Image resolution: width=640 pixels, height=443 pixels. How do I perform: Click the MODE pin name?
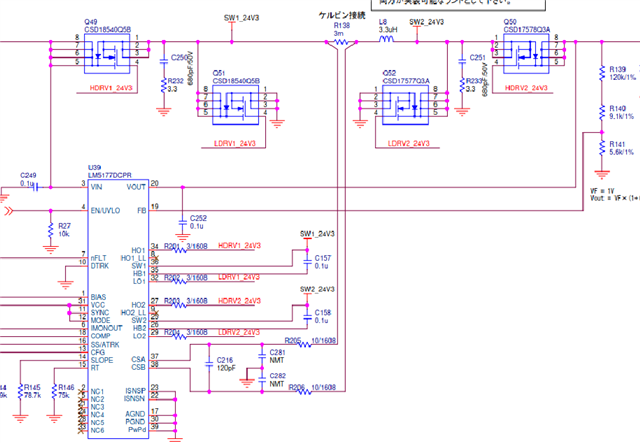tap(100, 320)
